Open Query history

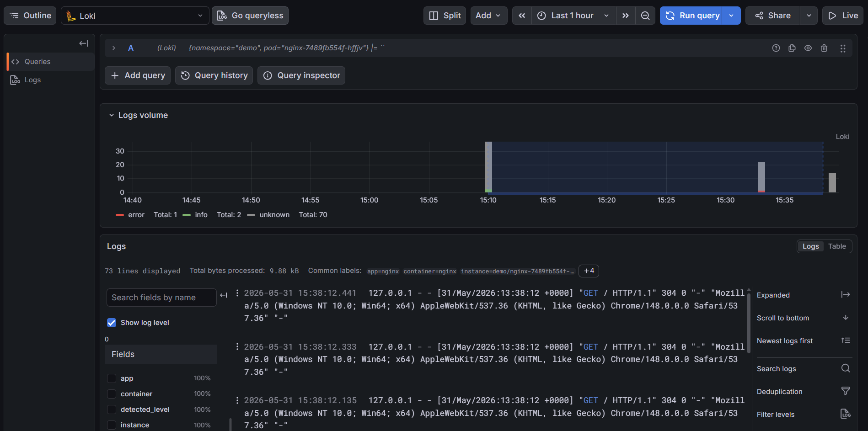(x=214, y=75)
